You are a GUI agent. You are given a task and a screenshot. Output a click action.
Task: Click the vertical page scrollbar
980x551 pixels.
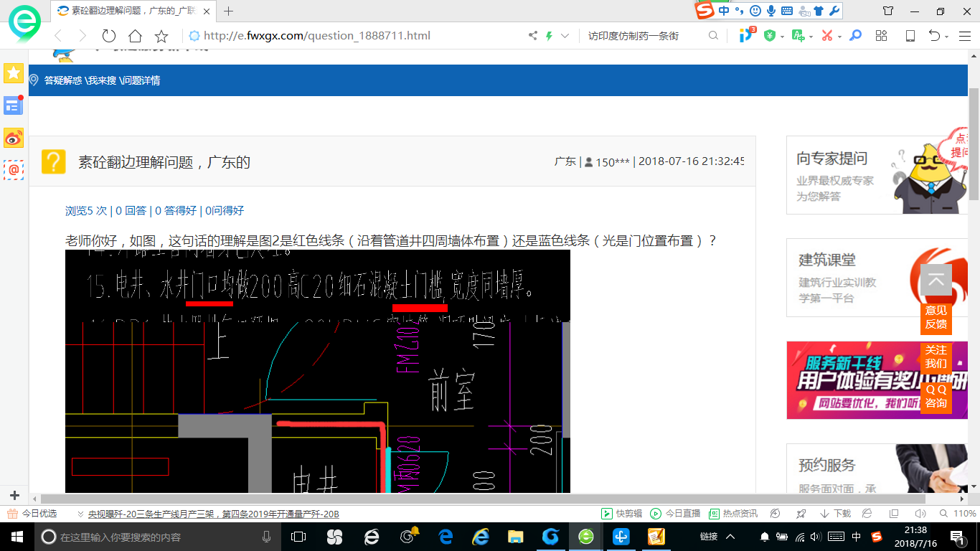coord(974,143)
